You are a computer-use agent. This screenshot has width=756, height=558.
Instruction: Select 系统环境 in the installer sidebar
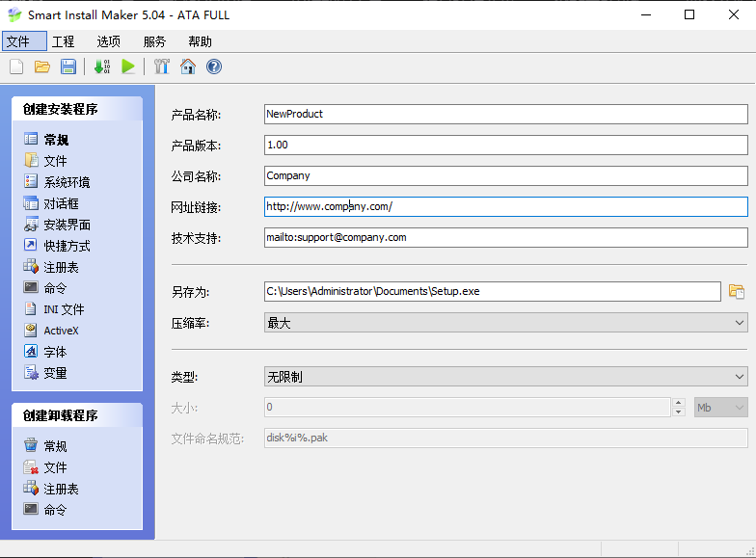pyautogui.click(x=67, y=182)
